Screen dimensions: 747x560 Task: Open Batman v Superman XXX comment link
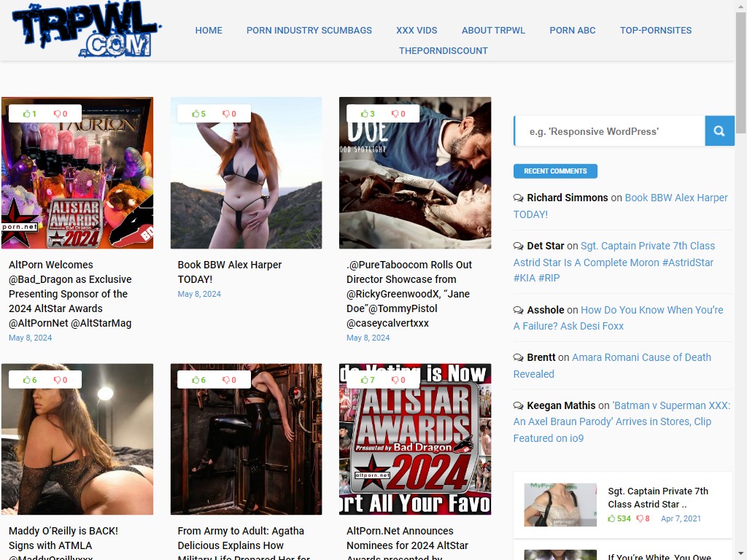coord(622,422)
